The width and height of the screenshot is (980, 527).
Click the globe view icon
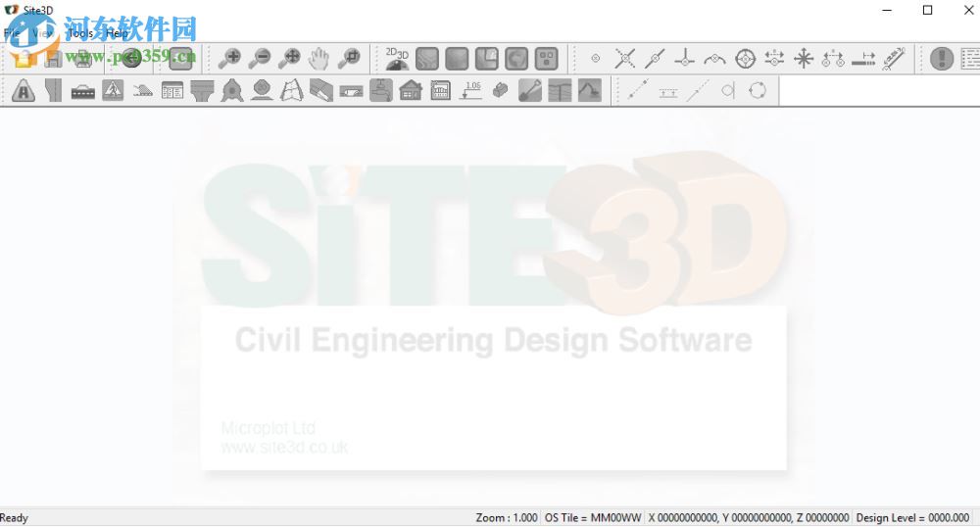[516, 59]
